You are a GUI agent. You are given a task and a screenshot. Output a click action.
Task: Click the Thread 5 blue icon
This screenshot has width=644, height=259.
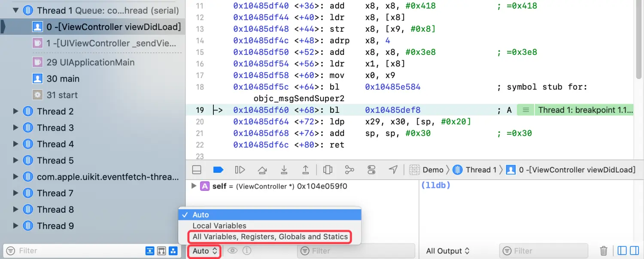point(28,160)
